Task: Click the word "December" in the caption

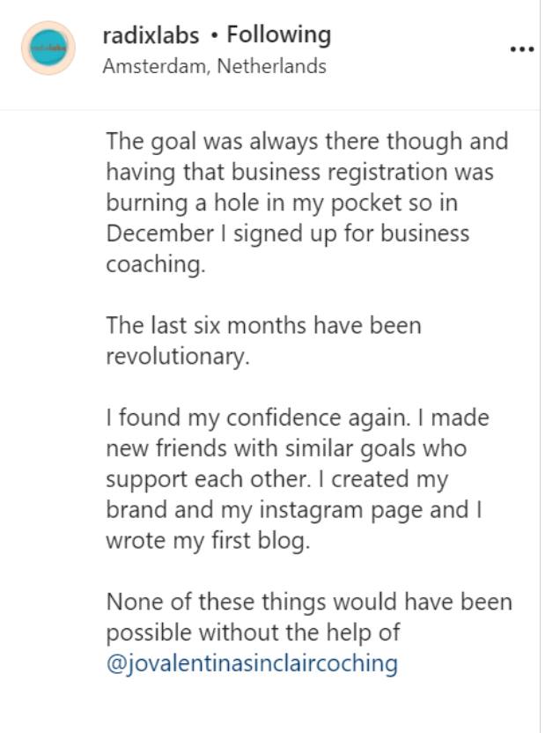Action: tap(159, 233)
